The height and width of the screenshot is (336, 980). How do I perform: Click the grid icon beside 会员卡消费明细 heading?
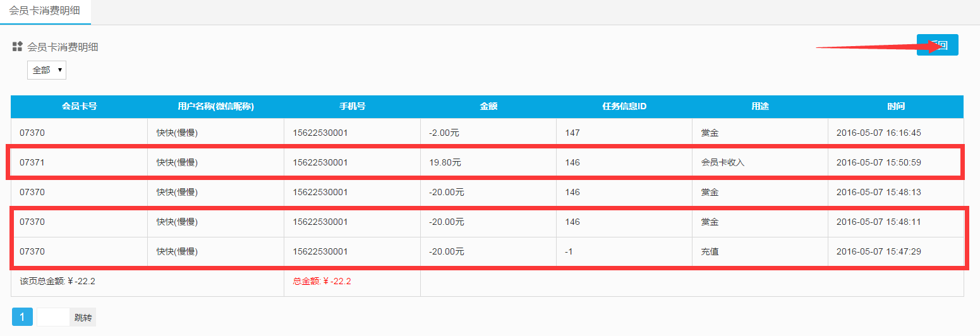[17, 47]
